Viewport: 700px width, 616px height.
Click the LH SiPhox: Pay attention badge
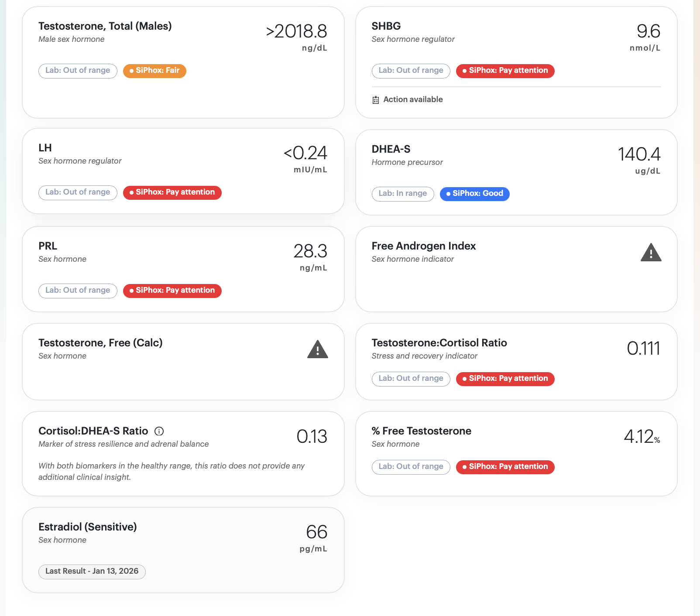tap(172, 192)
